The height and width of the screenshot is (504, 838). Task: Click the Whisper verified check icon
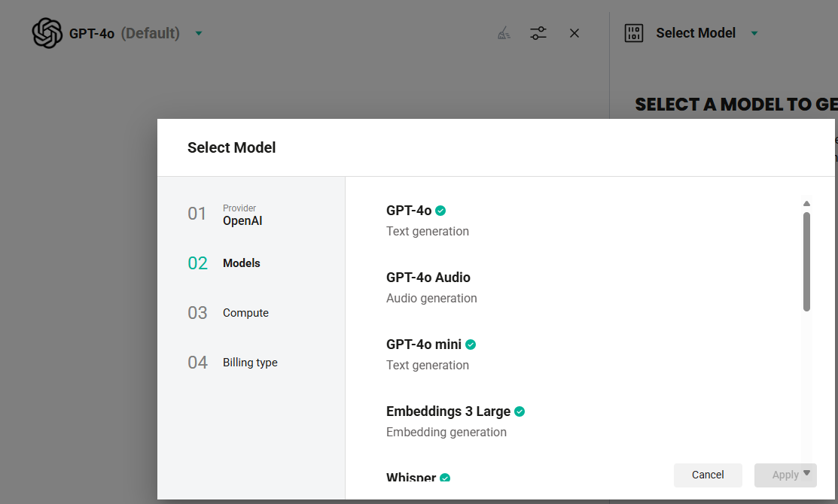coord(445,478)
